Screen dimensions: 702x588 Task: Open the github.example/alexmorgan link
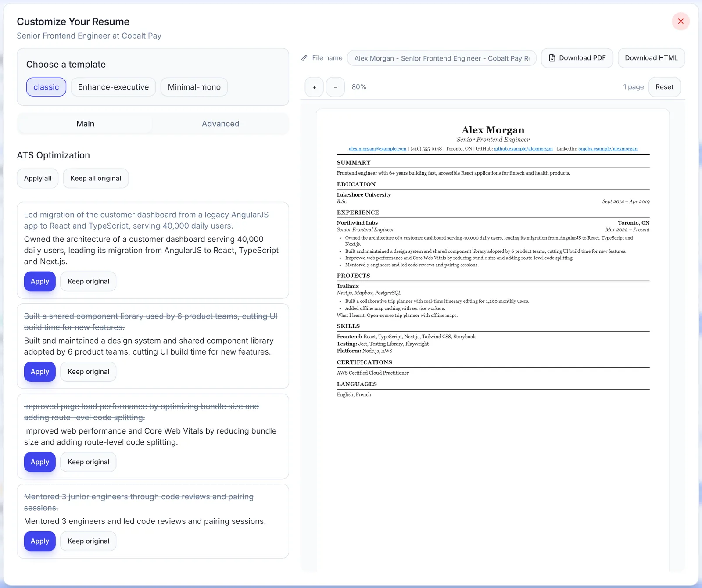523,149
